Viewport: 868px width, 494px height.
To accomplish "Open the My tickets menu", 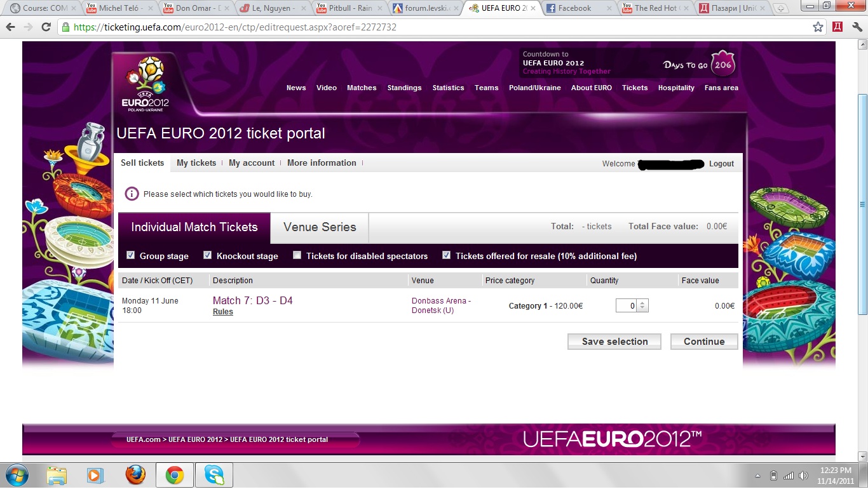I will tap(196, 163).
